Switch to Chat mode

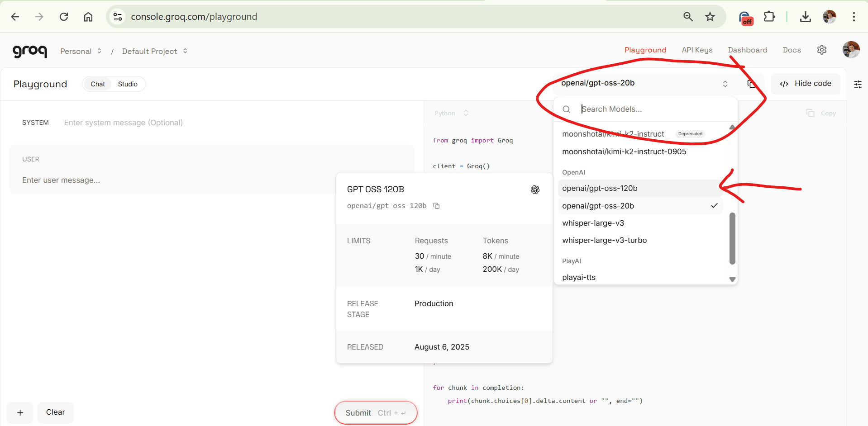tap(98, 84)
